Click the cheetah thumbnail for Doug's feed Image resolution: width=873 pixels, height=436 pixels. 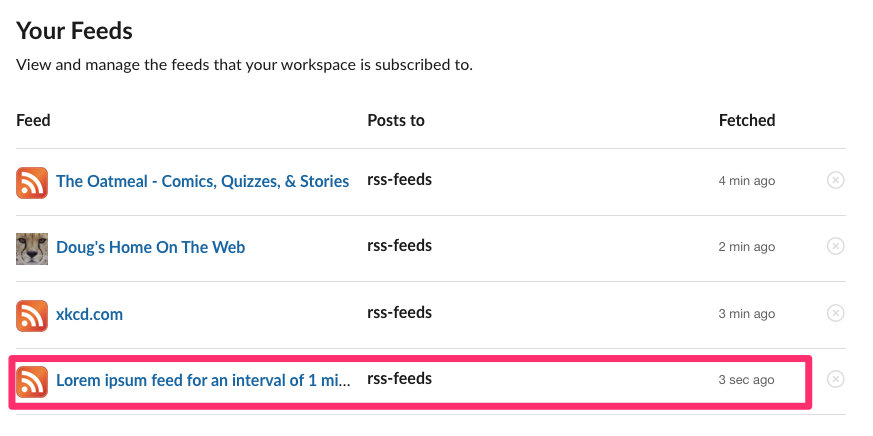(32, 249)
